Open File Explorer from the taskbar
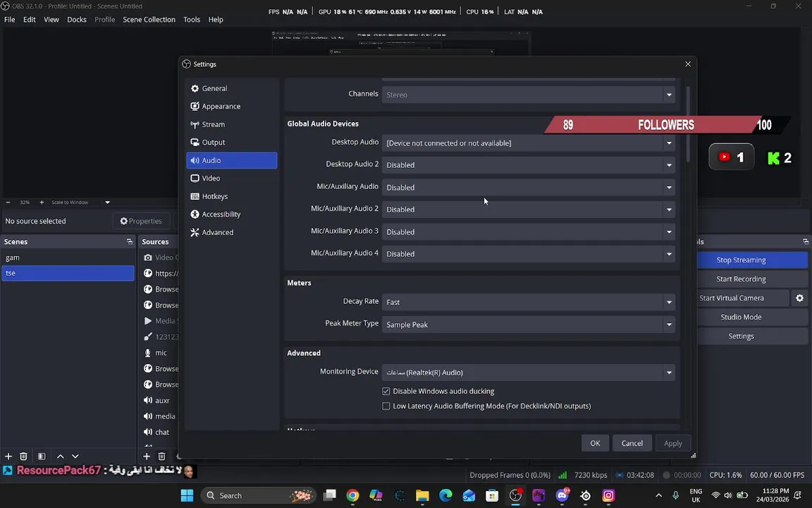The height and width of the screenshot is (508, 812). pyautogui.click(x=422, y=495)
